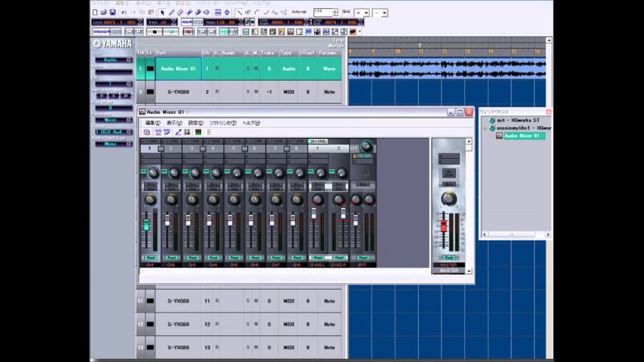Open the 表示(V) menu in Audio Mixer

click(x=174, y=123)
